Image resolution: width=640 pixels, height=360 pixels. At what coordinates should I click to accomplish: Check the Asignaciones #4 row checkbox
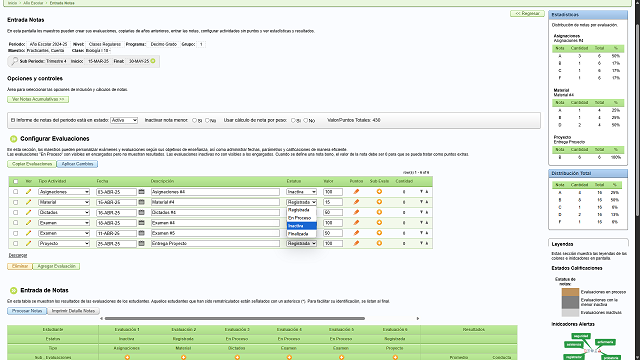[x=16, y=191]
